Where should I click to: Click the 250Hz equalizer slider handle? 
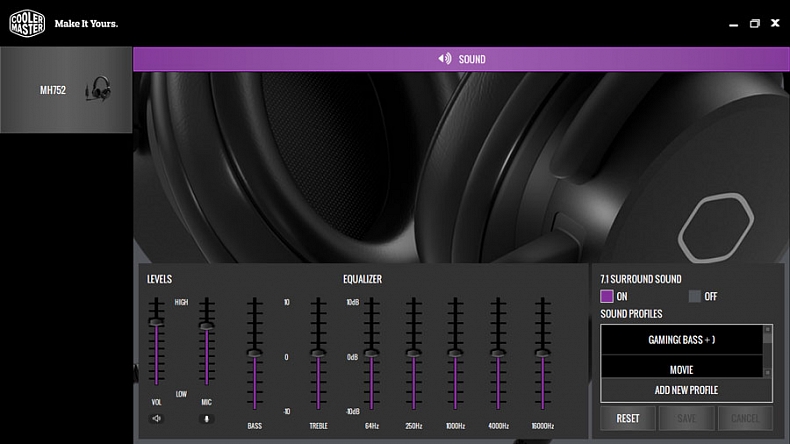pos(414,353)
